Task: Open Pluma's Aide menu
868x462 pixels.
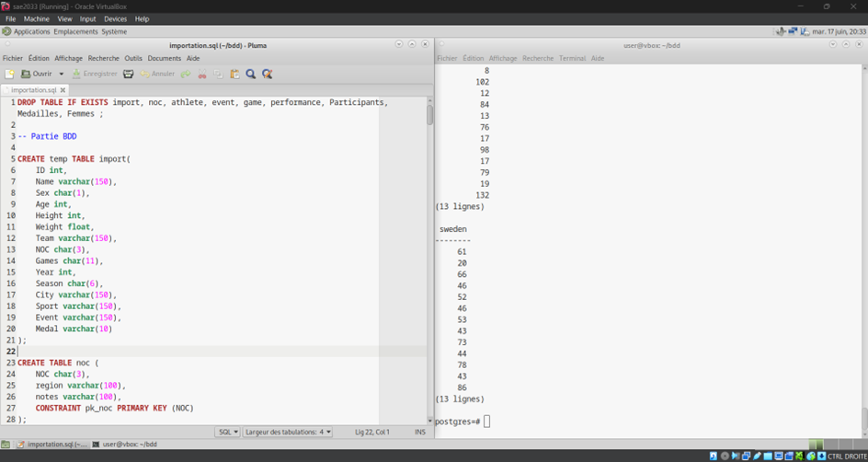Action: [x=193, y=58]
